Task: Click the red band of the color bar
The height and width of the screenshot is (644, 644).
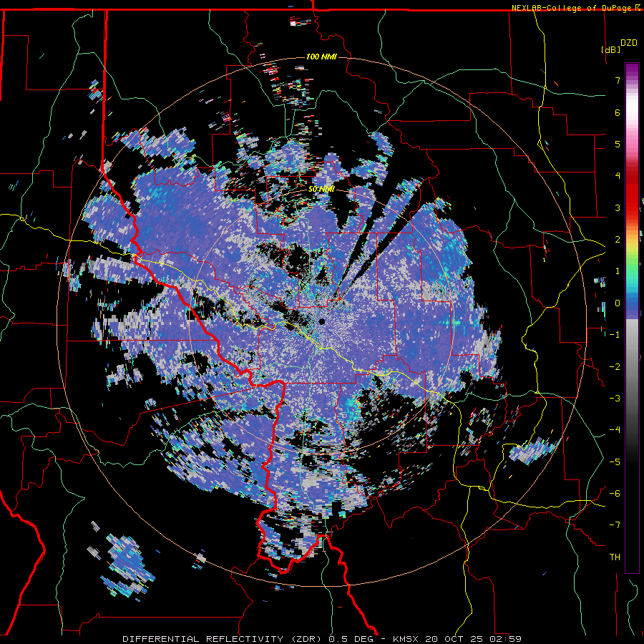Action: tap(632, 193)
